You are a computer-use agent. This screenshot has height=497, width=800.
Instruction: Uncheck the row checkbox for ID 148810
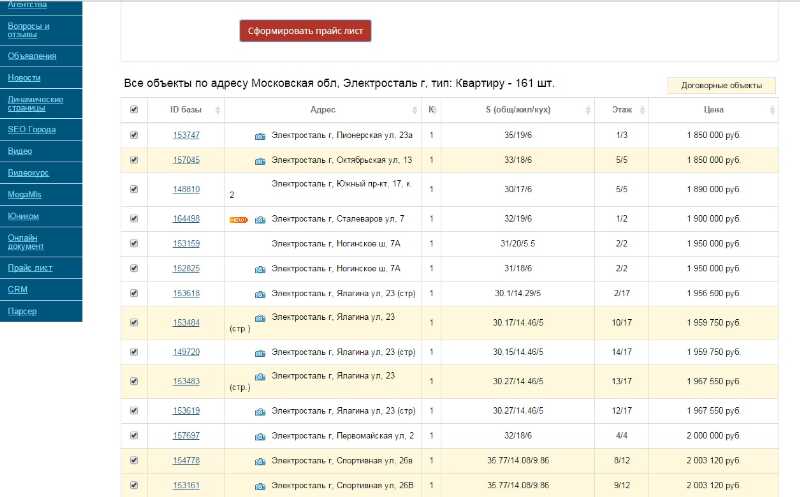click(x=134, y=189)
